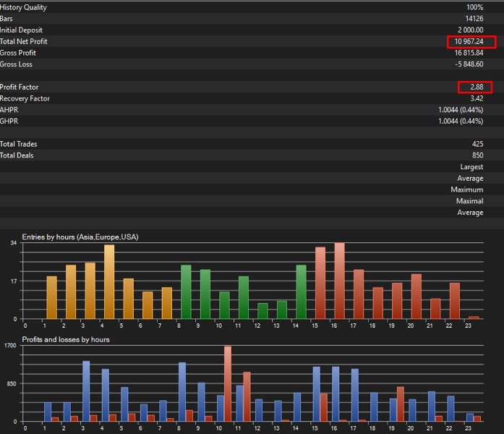The image size is (504, 434).
Task: Click the Gross Loss label
Action: click(16, 64)
